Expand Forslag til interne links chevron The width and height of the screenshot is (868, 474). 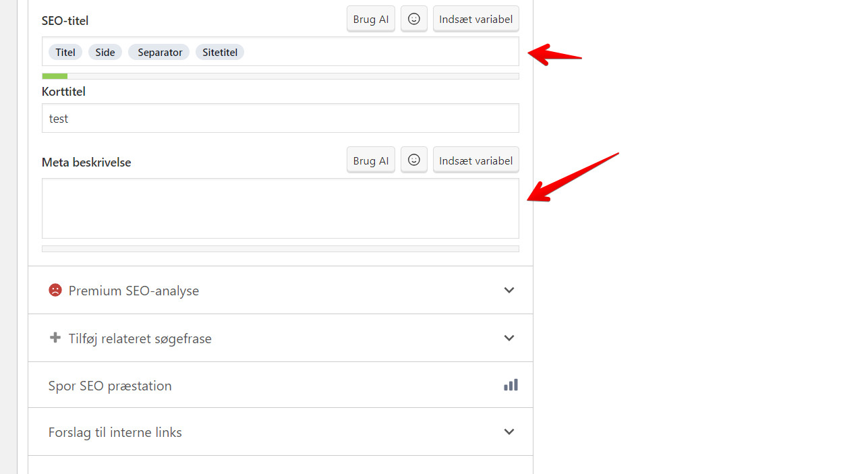pyautogui.click(x=509, y=432)
